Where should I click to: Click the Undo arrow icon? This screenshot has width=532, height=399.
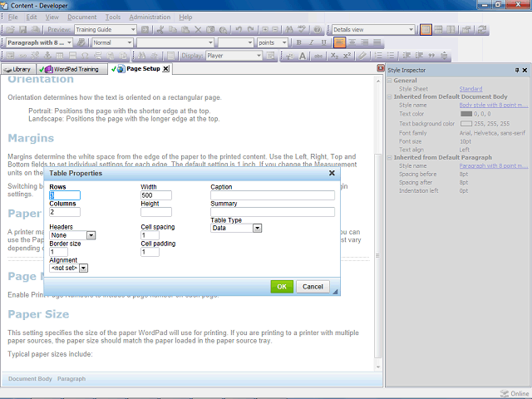click(x=239, y=30)
